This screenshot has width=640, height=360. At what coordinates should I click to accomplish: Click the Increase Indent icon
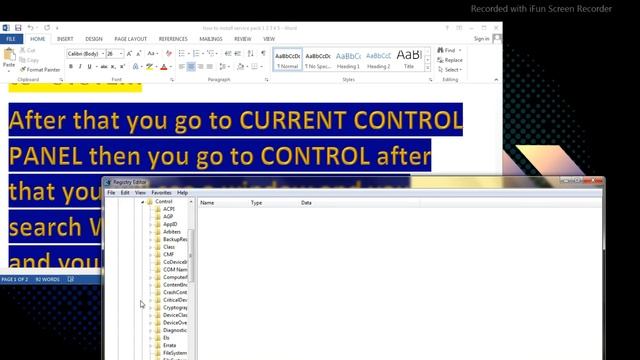tap(238, 53)
